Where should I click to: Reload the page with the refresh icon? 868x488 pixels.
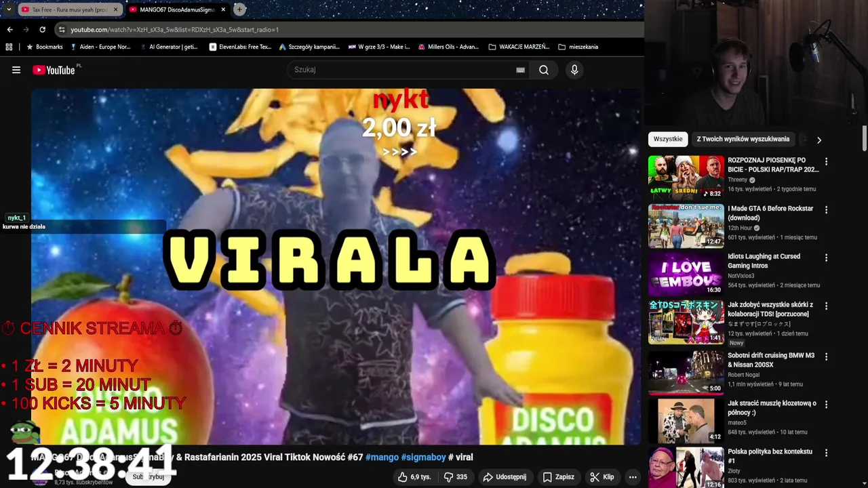pos(42,30)
